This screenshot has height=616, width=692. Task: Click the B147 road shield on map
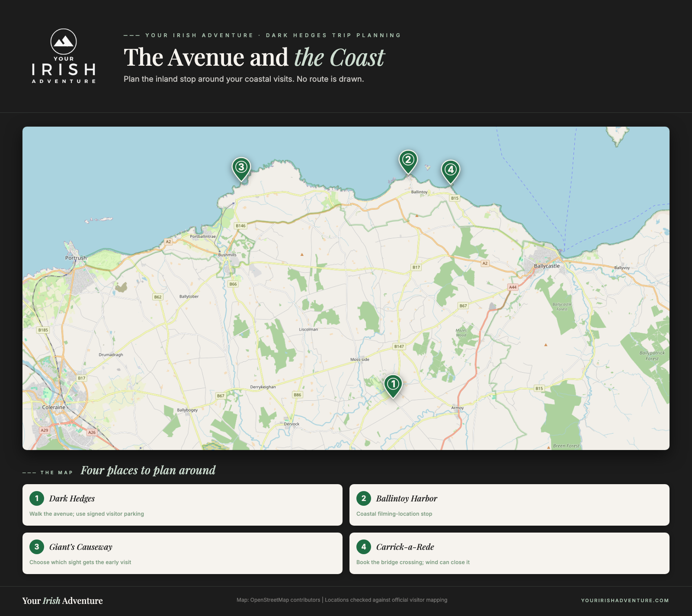[399, 347]
